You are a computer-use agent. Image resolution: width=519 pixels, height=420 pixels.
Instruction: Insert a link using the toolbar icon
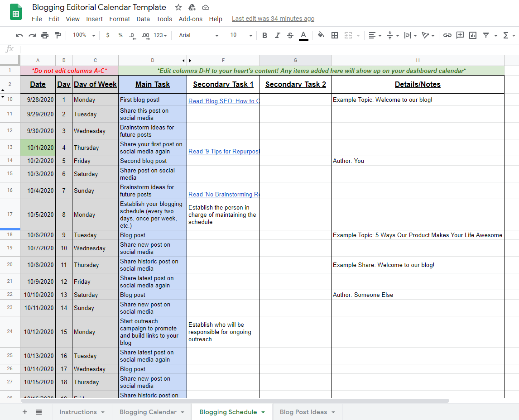pos(447,35)
